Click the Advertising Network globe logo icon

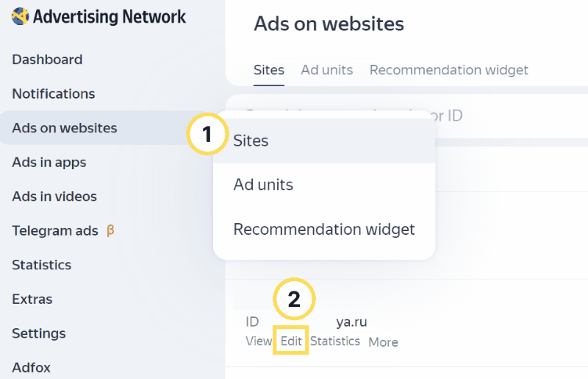pyautogui.click(x=21, y=16)
